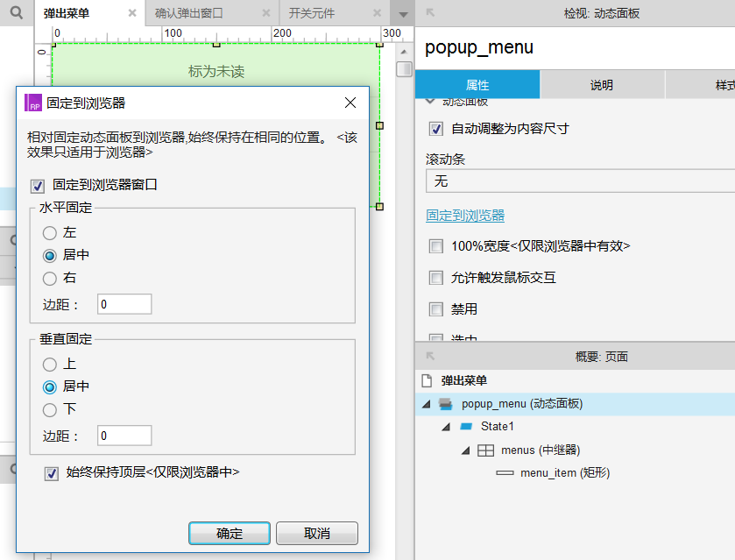
Task: Close the 开关元件 tab
Action: pos(377,13)
